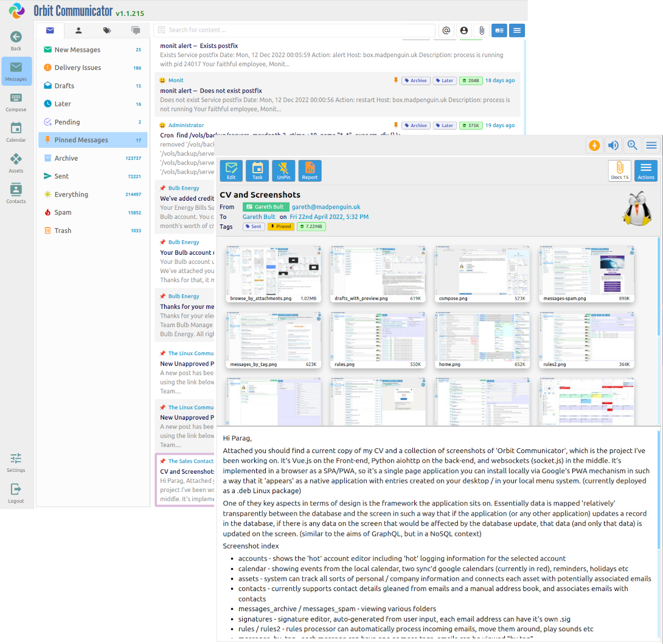This screenshot has height=644, width=663.
Task: Click the paperclip attachment filter icon
Action: coord(481,30)
